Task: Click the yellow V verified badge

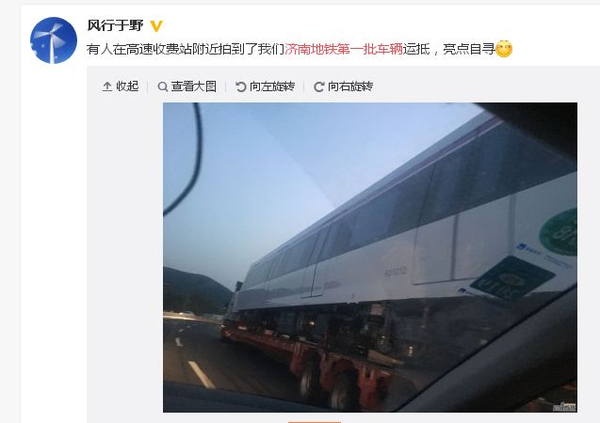Action: click(x=156, y=26)
